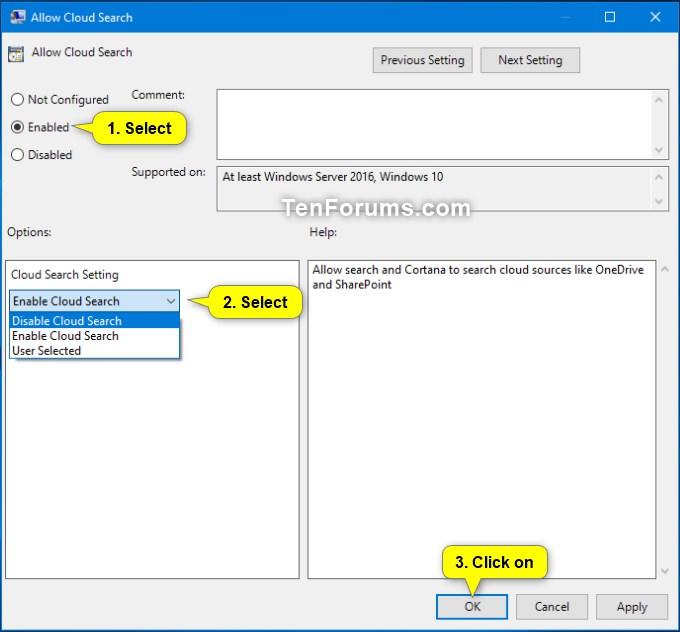Go to the Next Setting
Image resolution: width=680 pixels, height=632 pixels.
pos(530,60)
